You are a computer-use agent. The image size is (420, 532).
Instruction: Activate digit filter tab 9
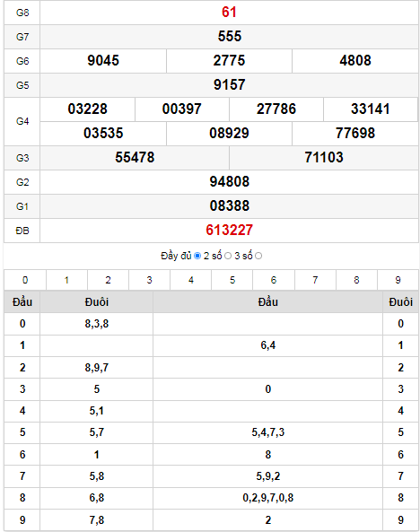398,280
